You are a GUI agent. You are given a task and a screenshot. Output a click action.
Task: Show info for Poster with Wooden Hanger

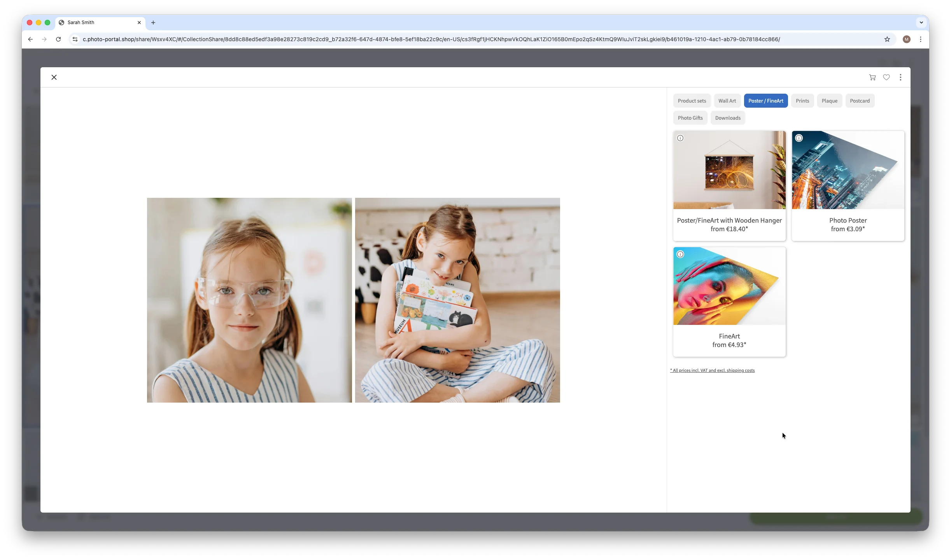(x=680, y=138)
